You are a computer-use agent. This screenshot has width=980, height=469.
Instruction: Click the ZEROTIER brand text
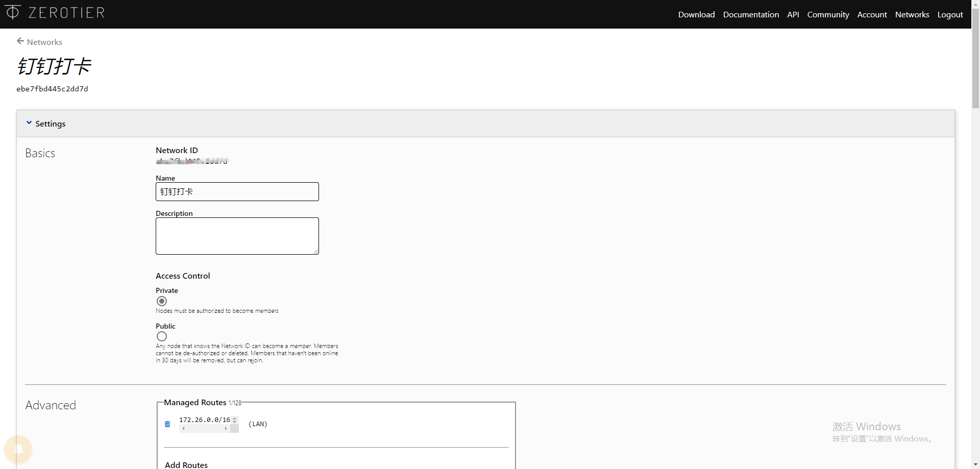click(67, 13)
